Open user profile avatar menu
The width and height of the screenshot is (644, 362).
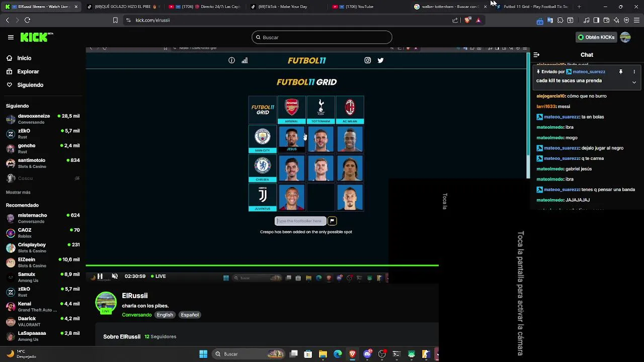click(625, 37)
